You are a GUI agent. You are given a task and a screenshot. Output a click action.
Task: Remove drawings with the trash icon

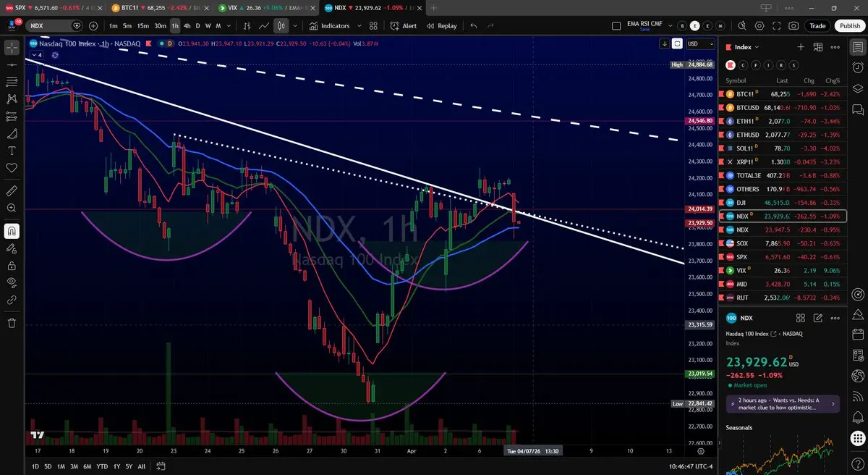[x=12, y=323]
